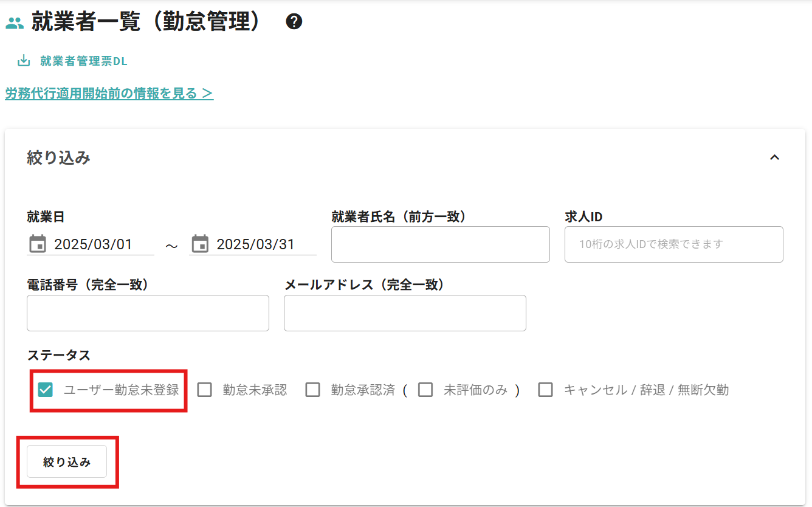The height and width of the screenshot is (507, 812).
Task: Uncheck the ユーザー勤怠未登録 checkbox
Action: (45, 390)
